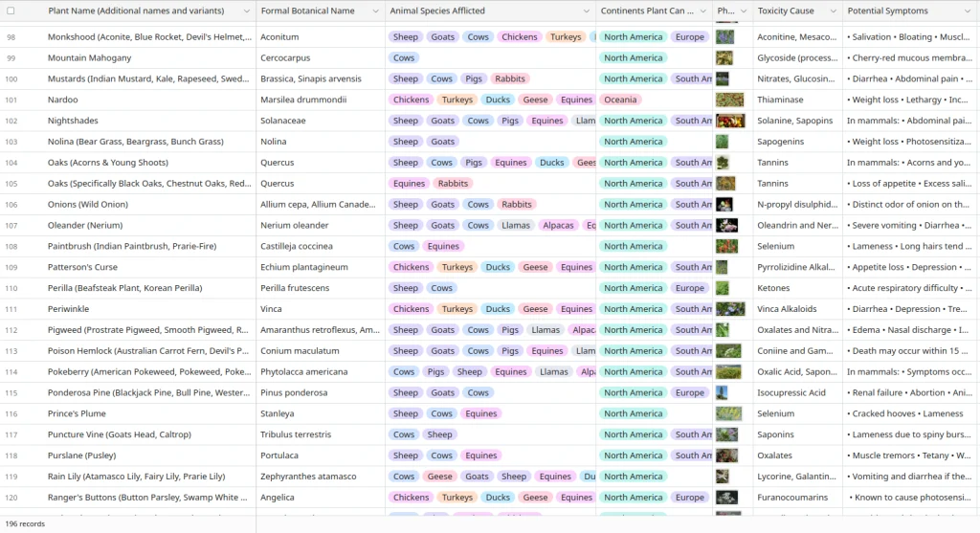The height and width of the screenshot is (533, 980).
Task: Click Saponins toxicity cause cell
Action: pyautogui.click(x=797, y=434)
